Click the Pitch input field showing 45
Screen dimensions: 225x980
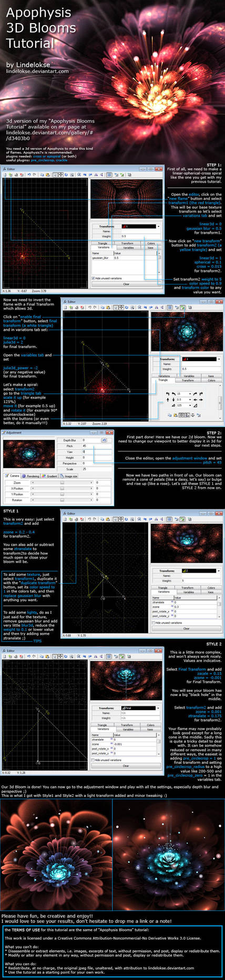(x=96, y=446)
